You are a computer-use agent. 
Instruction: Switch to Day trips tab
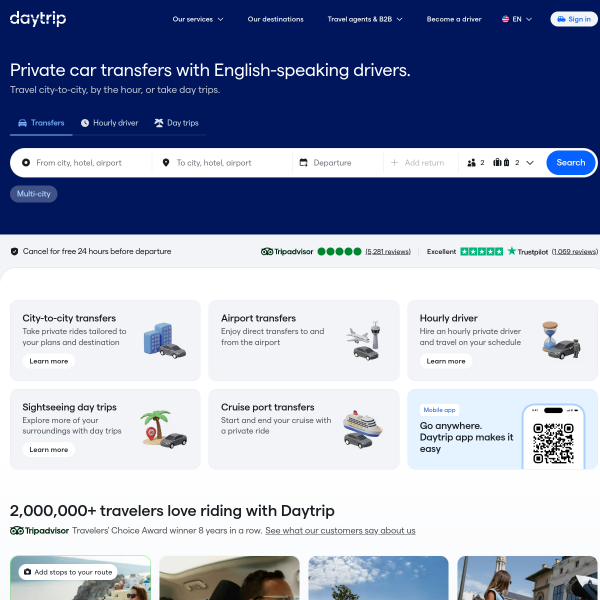pyautogui.click(x=176, y=123)
